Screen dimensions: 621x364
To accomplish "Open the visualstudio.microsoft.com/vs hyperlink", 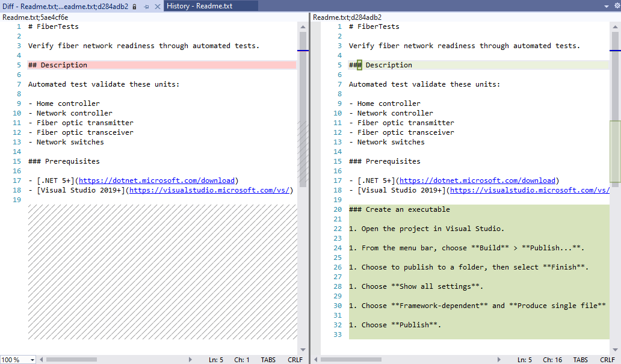I will tap(209, 190).
